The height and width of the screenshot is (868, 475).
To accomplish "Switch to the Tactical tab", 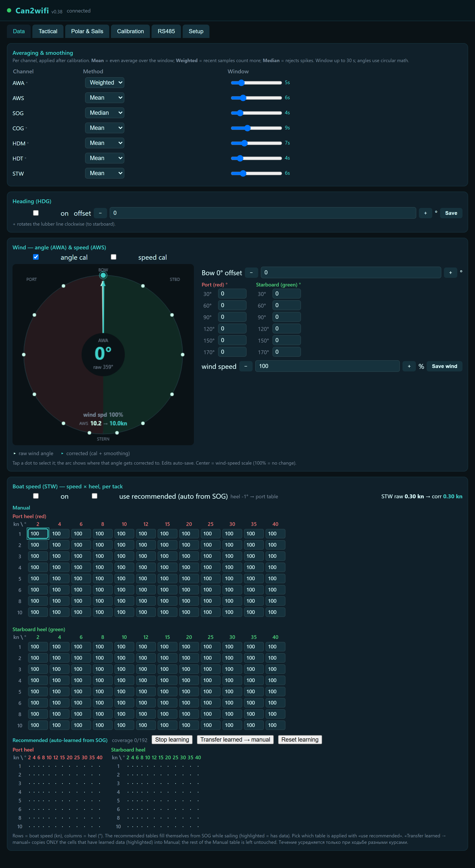I will (x=48, y=31).
